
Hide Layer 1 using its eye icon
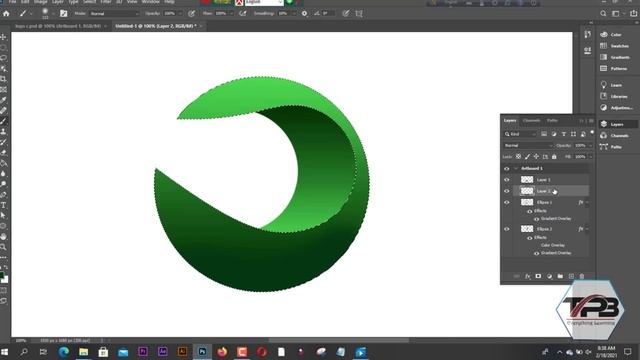507,180
